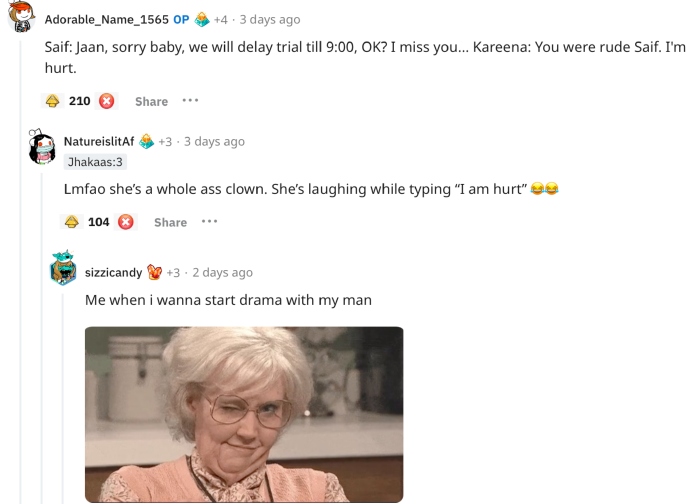700x504 pixels.
Task: Share NatureislitAf's comment
Action: (171, 222)
